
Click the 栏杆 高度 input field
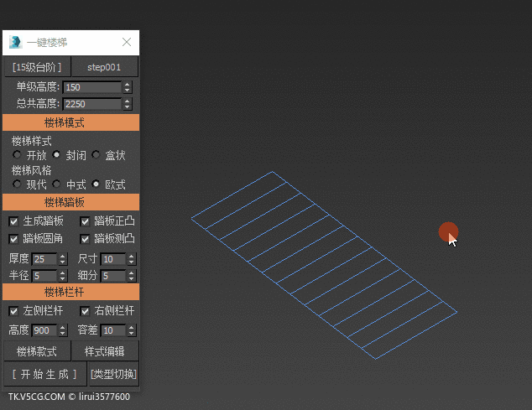[x=44, y=330]
